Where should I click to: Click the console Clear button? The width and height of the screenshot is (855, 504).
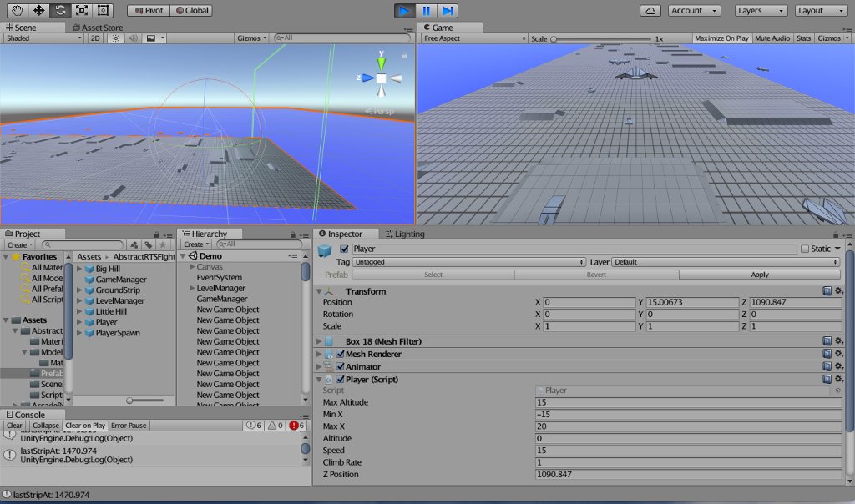[x=15, y=426]
